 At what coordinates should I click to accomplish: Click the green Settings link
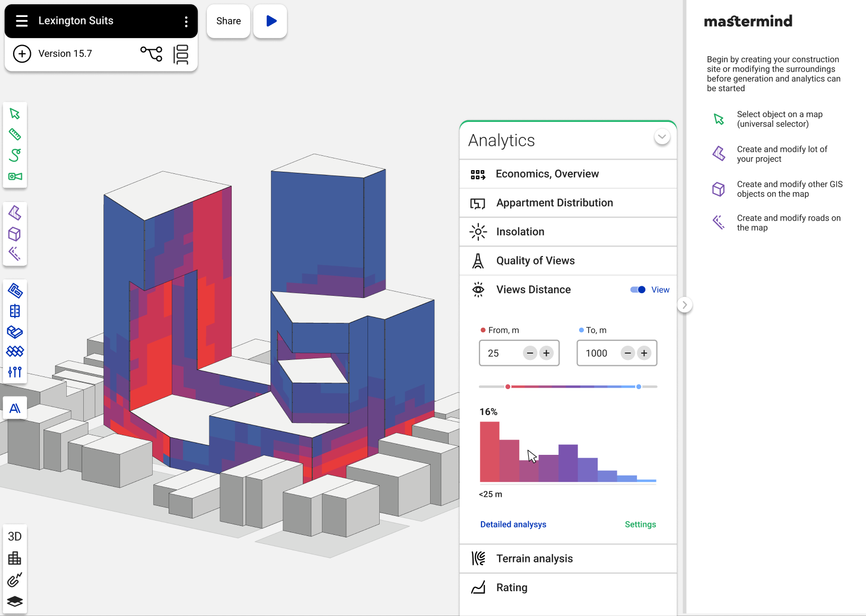coord(640,524)
